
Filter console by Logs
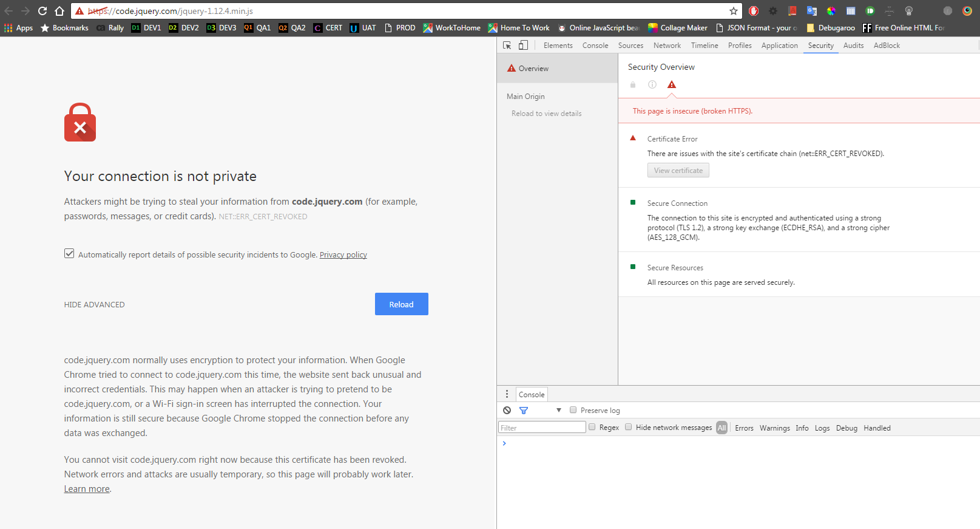pos(822,428)
